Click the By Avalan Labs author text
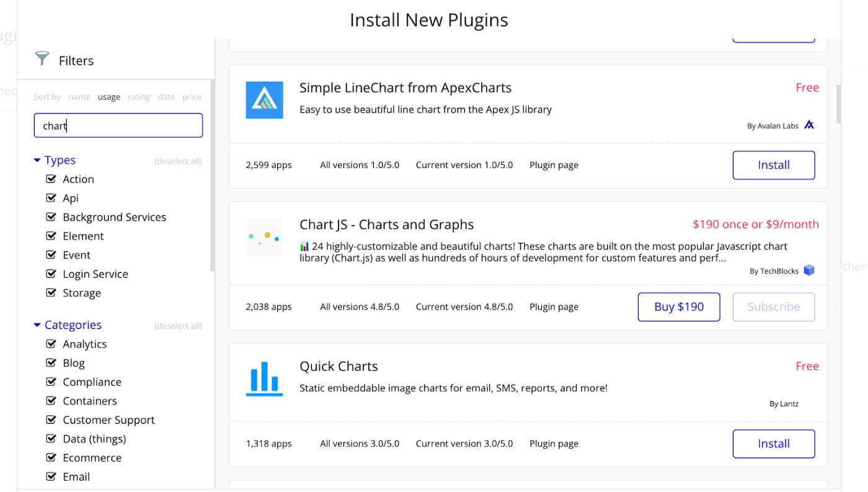Image resolution: width=868 pixels, height=492 pixels. 773,126
